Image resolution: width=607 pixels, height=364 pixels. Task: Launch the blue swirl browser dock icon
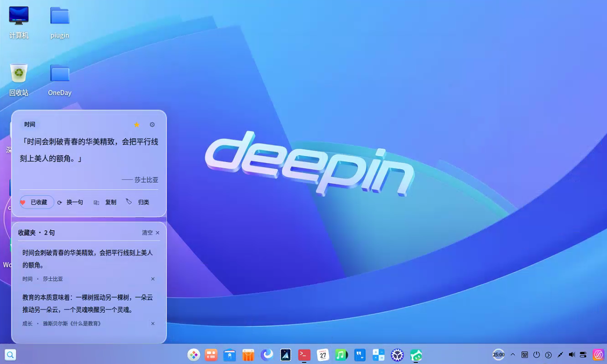tap(267, 355)
